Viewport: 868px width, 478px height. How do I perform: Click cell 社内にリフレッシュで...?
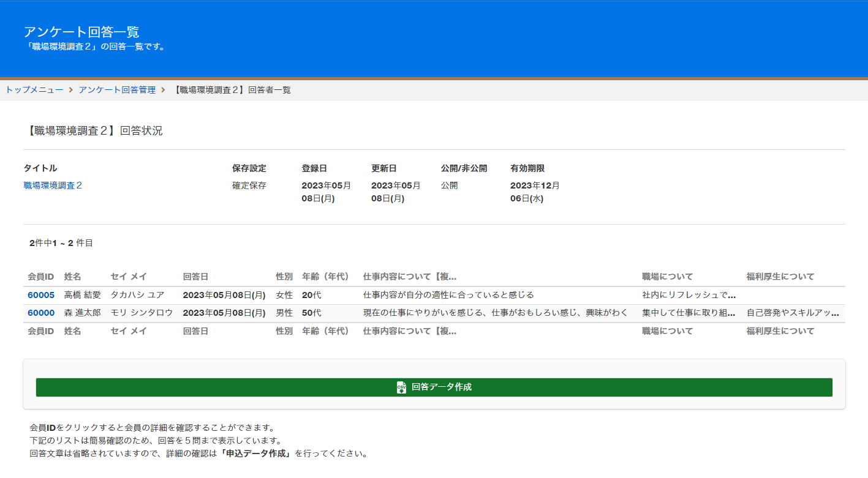pos(689,295)
